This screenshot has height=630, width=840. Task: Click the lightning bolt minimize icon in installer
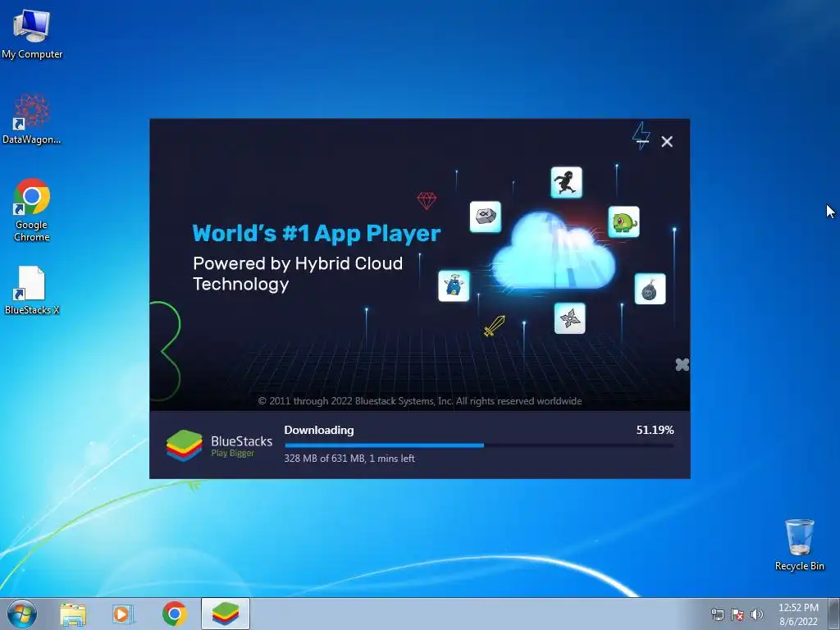(x=641, y=135)
